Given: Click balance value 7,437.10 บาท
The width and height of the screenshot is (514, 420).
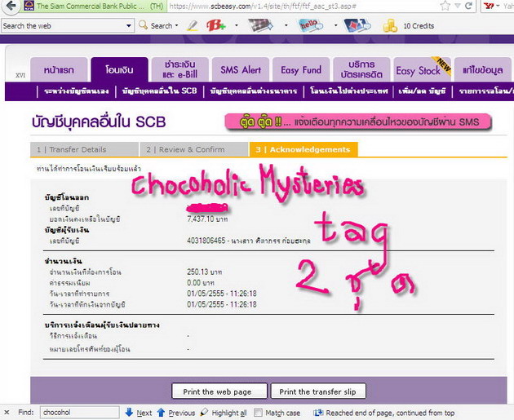Looking at the screenshot, I should pyautogui.click(x=207, y=219).
